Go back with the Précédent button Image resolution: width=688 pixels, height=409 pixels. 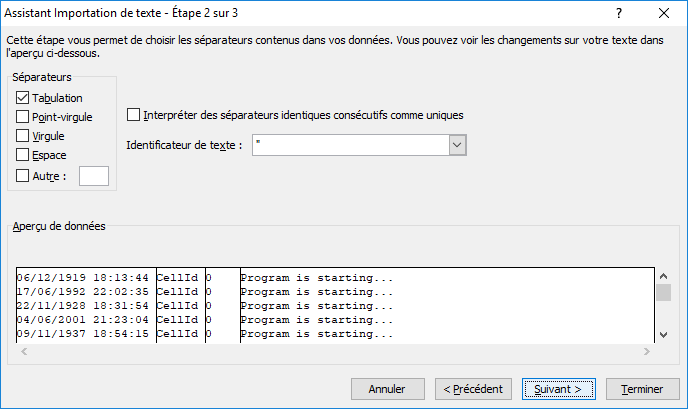pos(475,388)
